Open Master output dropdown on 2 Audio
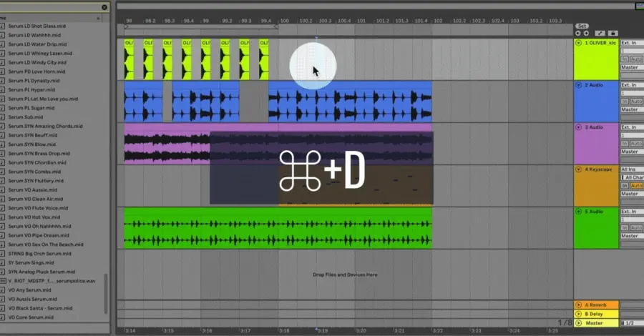This screenshot has height=336, width=644. tap(632, 109)
